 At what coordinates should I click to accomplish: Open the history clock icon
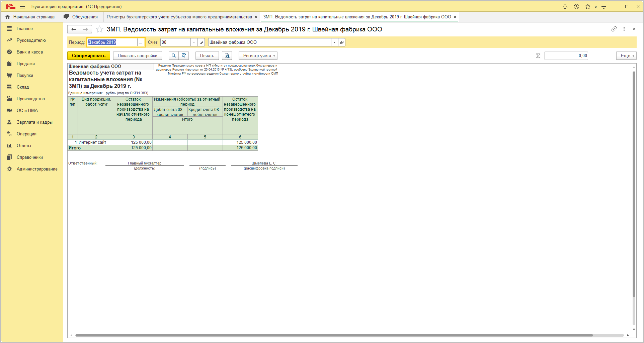[576, 6]
